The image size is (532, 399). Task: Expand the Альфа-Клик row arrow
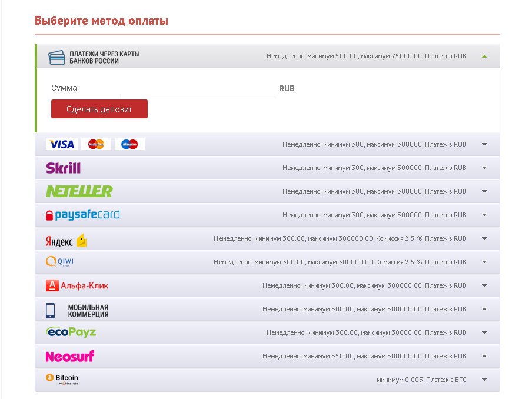click(x=484, y=285)
